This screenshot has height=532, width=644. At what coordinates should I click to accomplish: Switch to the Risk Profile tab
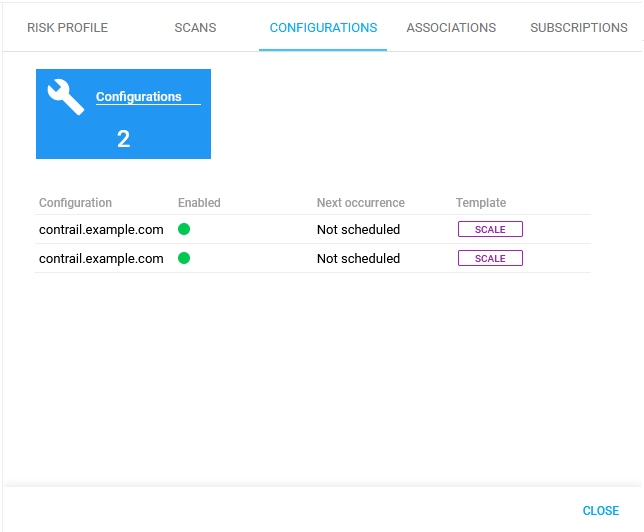click(67, 28)
